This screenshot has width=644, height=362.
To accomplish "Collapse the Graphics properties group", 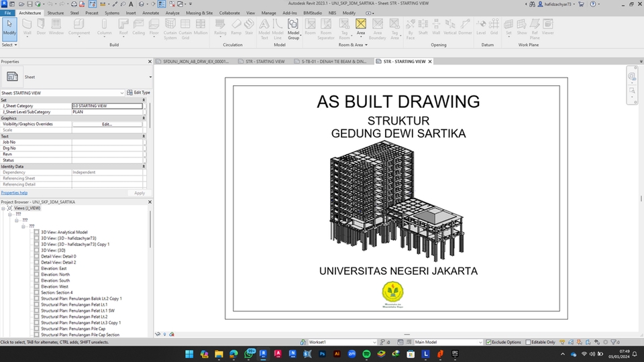I will pos(144,118).
